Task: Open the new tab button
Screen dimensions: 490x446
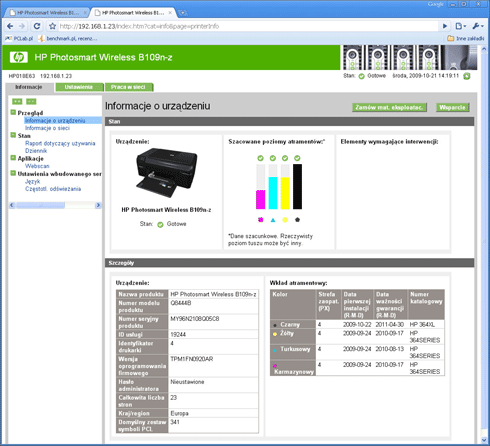Action: (183, 13)
